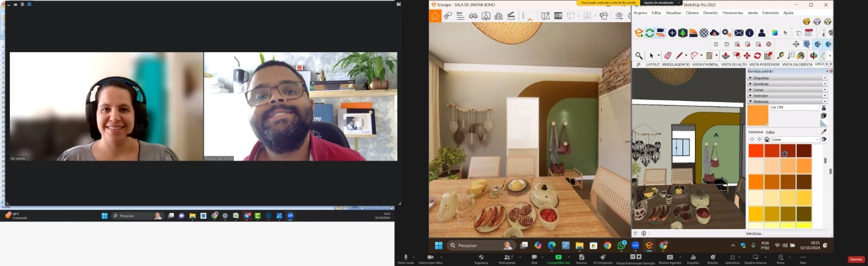Screen dimensions: 868x266
Task: Click Compartilhar tela button
Action: click(558, 258)
